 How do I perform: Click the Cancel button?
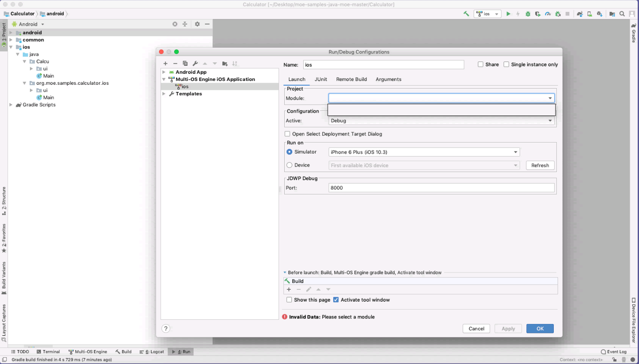click(477, 329)
